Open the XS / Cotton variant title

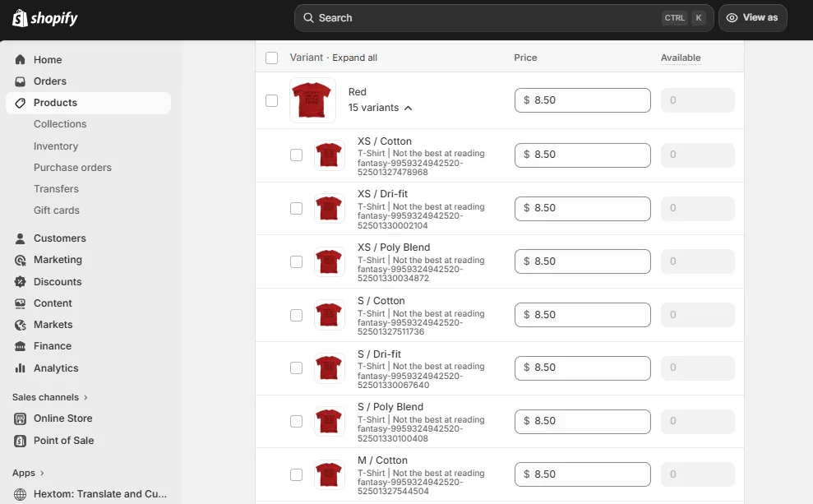(384, 141)
